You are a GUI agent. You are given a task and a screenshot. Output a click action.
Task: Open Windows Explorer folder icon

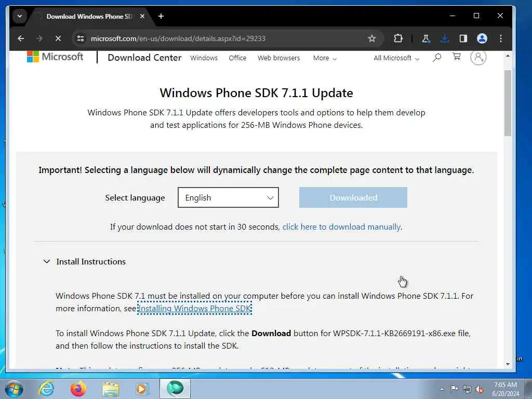coord(111,390)
